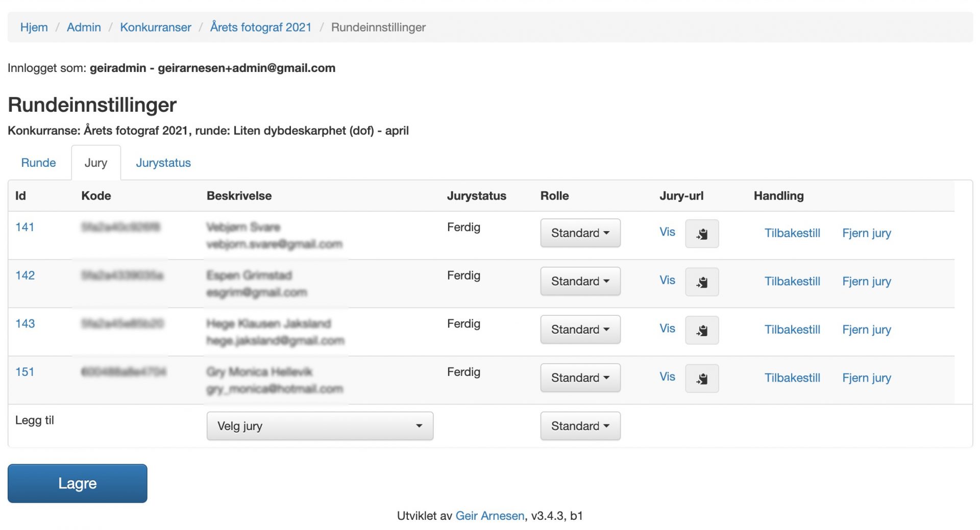This screenshot has width=980, height=530.
Task: Click Tilbakestill for jury 142
Action: coord(792,282)
